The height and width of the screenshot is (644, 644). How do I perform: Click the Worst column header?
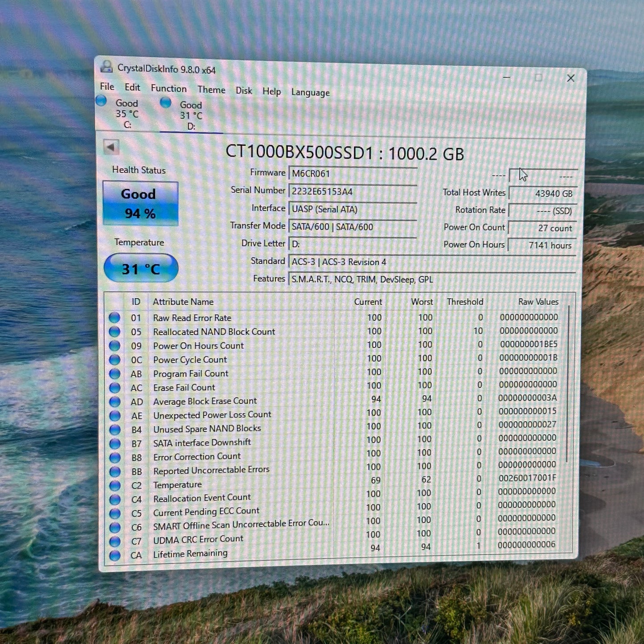(422, 302)
